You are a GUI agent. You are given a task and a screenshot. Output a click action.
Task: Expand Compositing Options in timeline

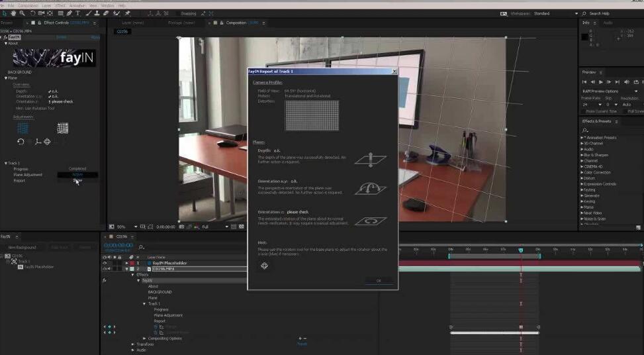(x=144, y=338)
